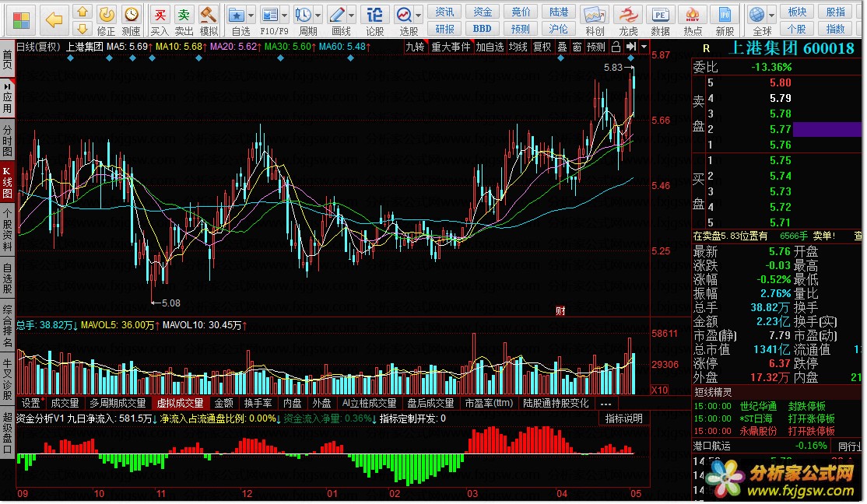Image resolution: width=867 pixels, height=504 pixels.
Task: Open the 周期 period icon
Action: click(x=303, y=20)
